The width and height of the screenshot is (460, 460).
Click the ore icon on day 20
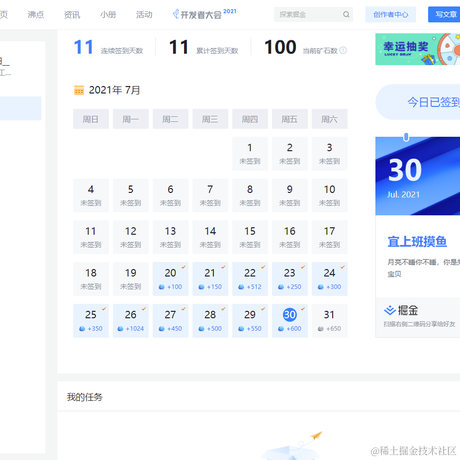162,287
